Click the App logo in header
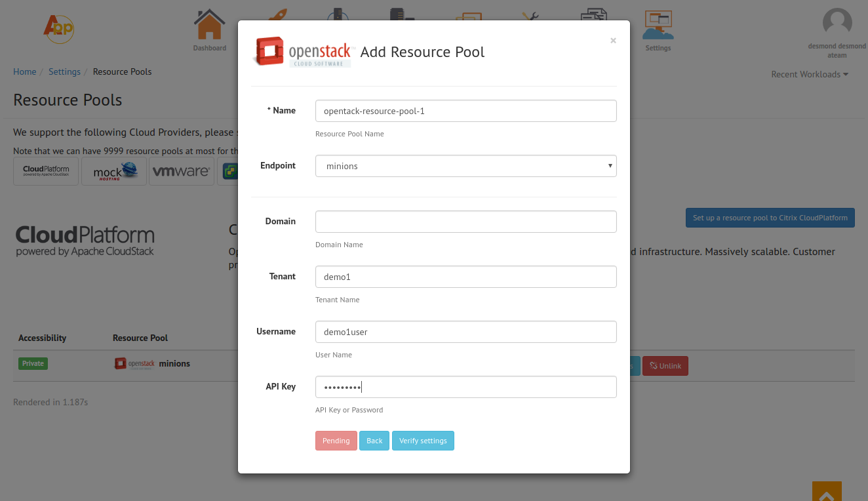The height and width of the screenshot is (501, 868). pyautogui.click(x=59, y=28)
